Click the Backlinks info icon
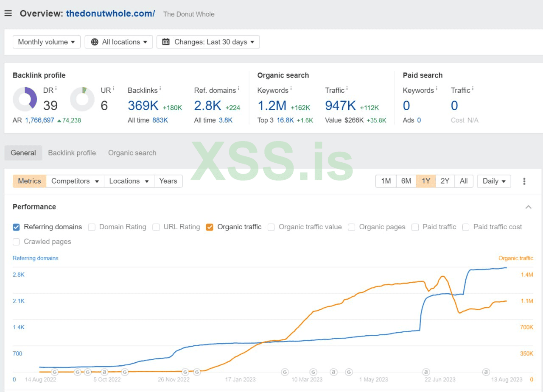 (160, 89)
